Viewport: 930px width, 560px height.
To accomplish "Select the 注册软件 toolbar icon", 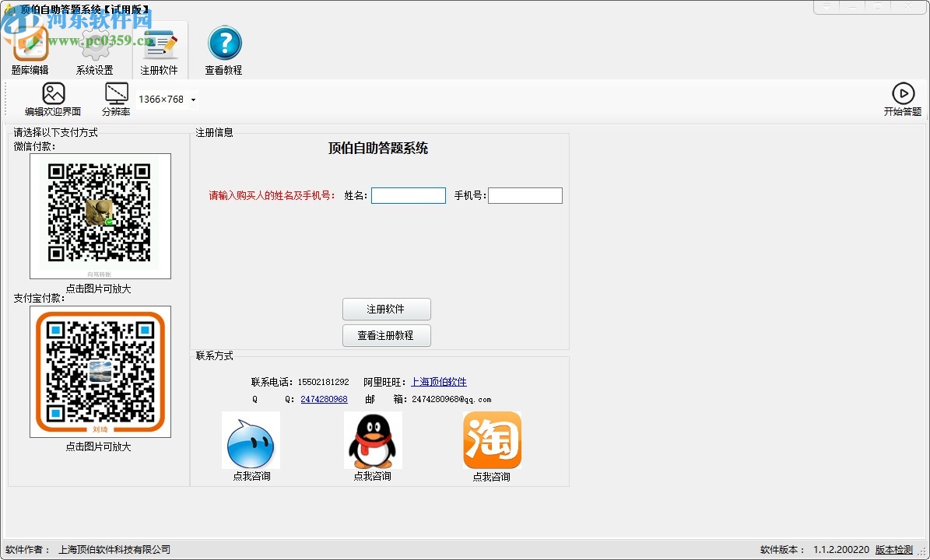I will tap(160, 49).
